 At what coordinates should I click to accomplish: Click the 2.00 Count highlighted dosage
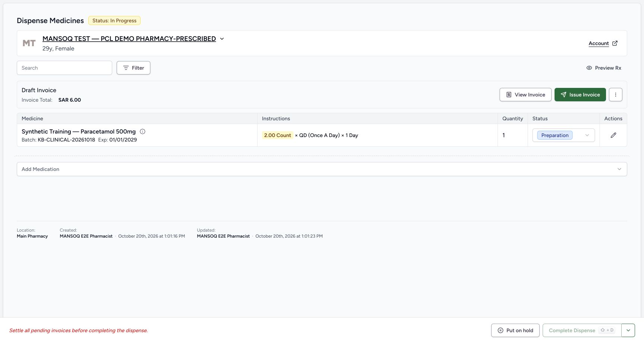pos(277,135)
